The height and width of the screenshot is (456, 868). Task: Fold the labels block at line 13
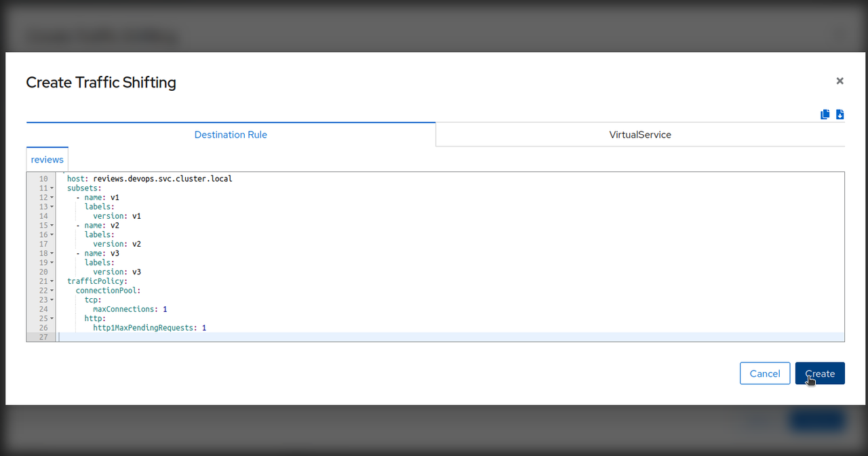point(52,207)
